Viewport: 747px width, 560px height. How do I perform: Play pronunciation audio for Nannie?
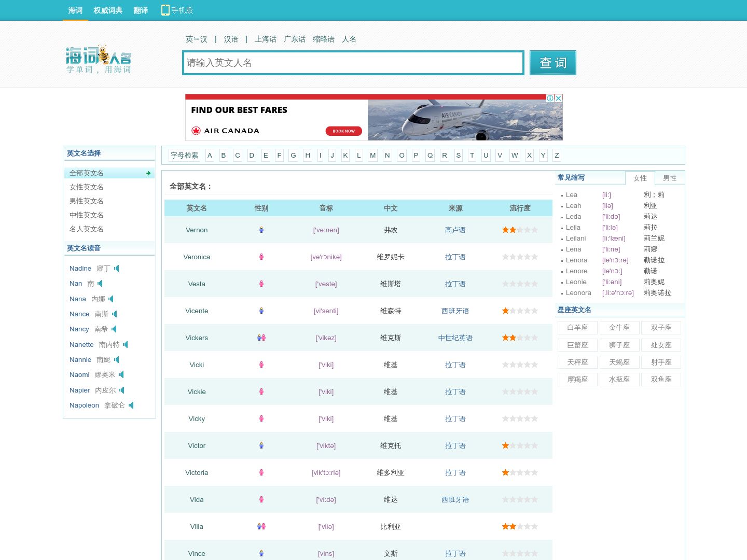[x=117, y=359]
